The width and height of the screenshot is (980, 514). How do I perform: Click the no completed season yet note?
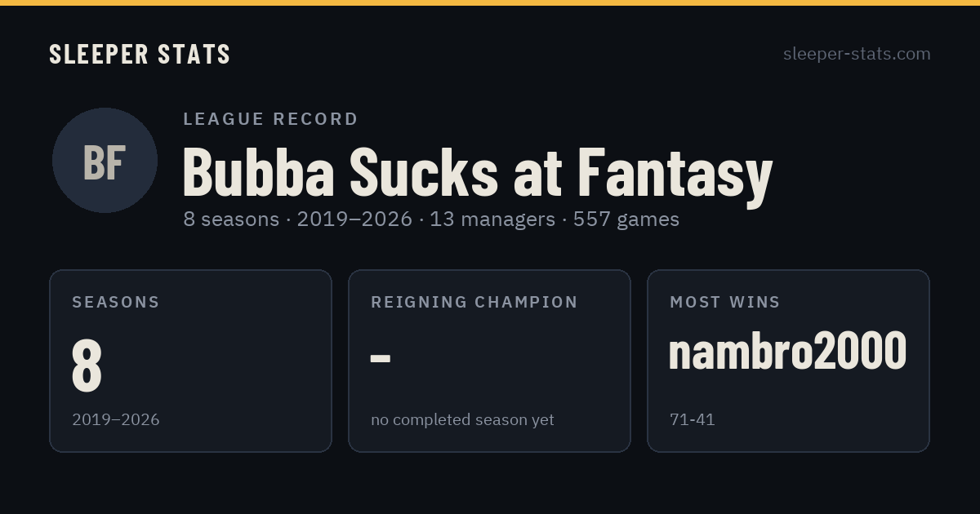462,419
